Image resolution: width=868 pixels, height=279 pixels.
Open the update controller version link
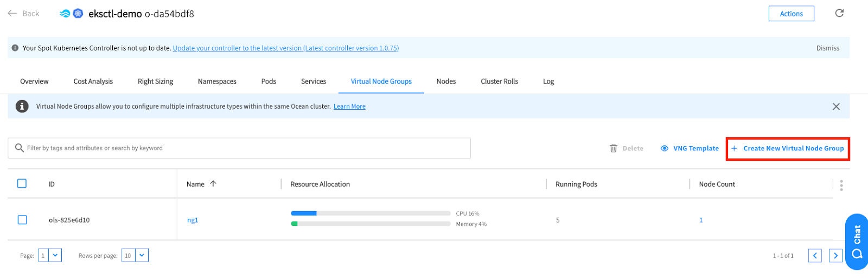click(x=286, y=48)
